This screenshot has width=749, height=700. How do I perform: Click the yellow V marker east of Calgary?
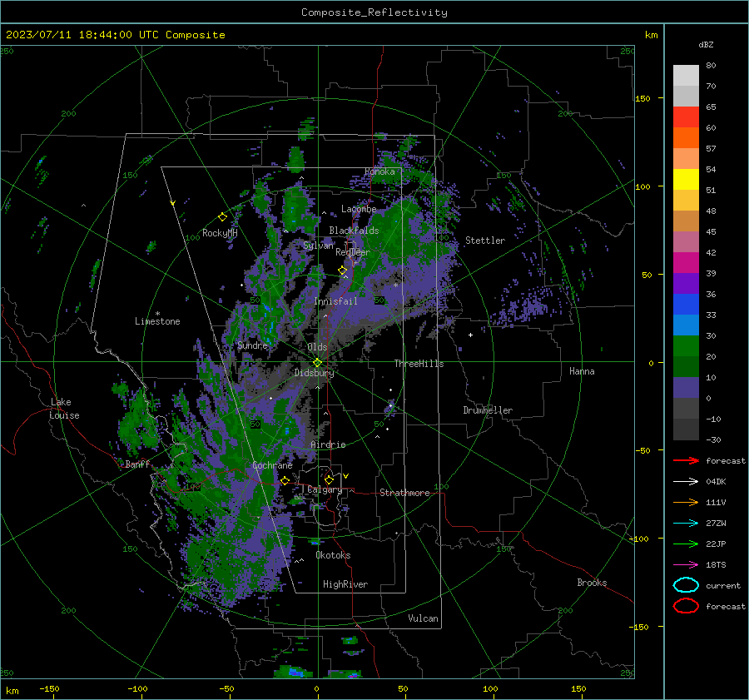click(346, 476)
